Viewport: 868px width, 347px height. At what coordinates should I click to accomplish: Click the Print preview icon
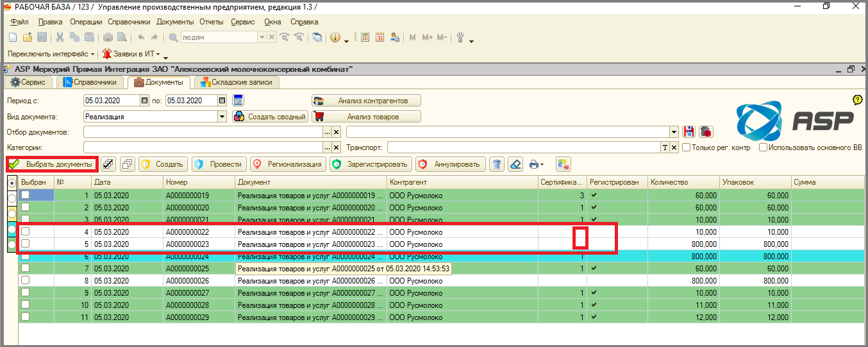tap(122, 38)
